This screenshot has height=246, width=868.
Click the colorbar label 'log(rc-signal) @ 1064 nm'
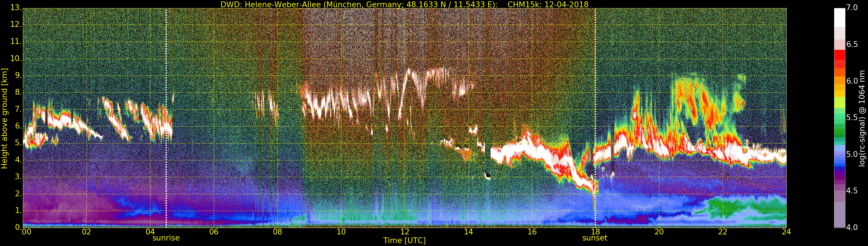863,118
